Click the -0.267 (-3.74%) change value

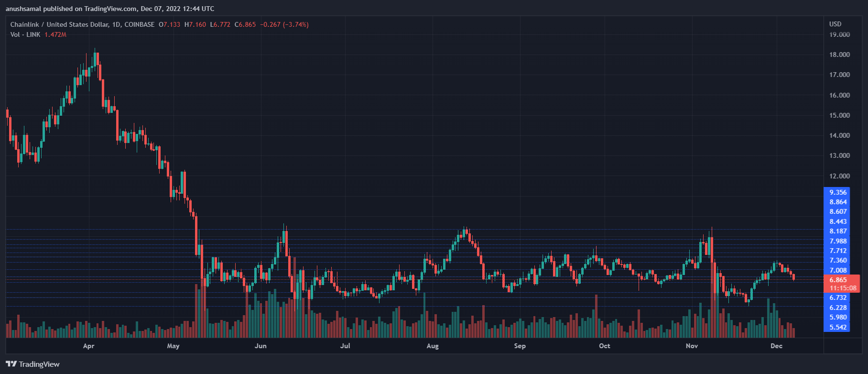[284, 24]
